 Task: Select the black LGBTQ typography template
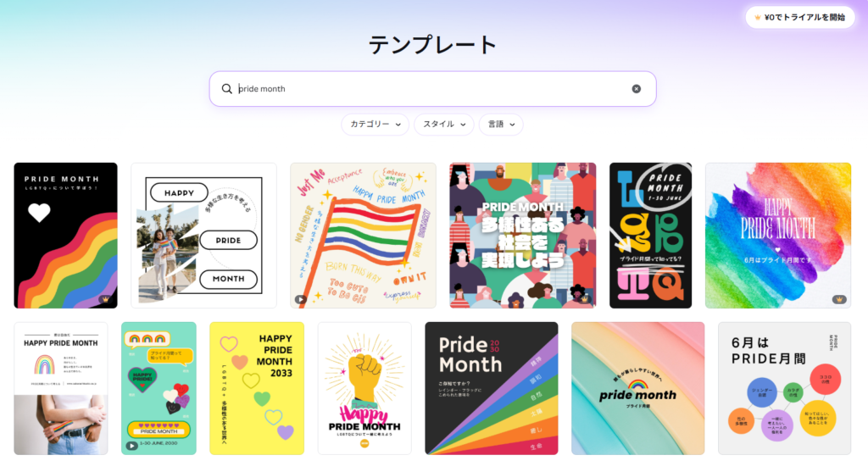point(650,236)
